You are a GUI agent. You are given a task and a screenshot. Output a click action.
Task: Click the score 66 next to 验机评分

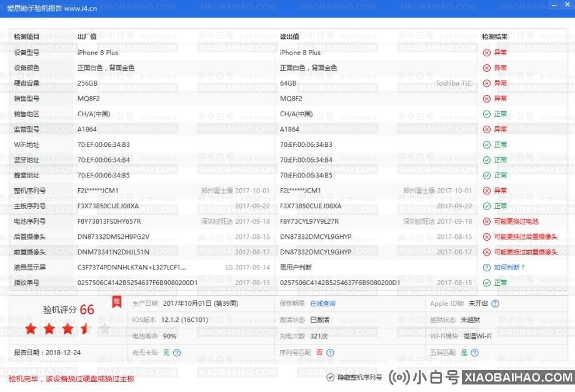86,309
